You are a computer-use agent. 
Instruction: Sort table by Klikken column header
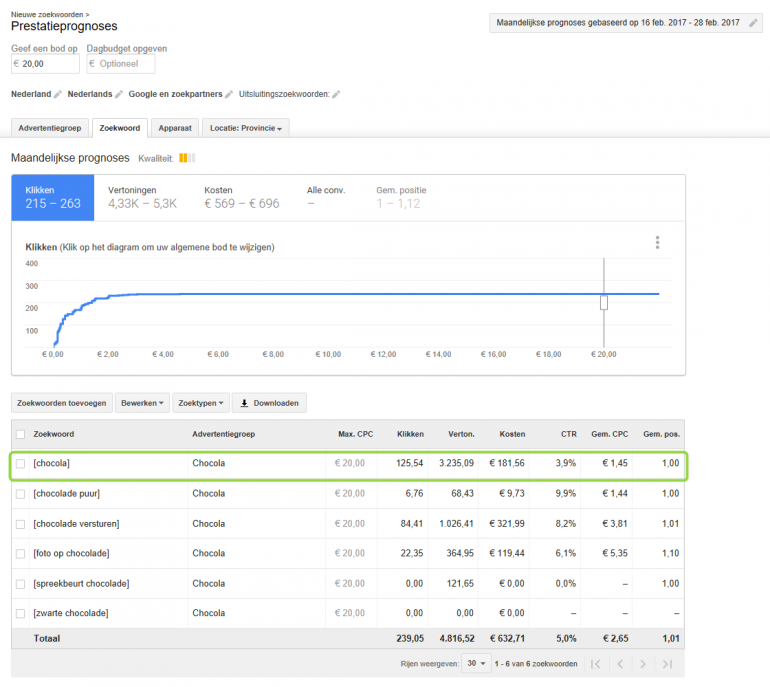point(410,434)
